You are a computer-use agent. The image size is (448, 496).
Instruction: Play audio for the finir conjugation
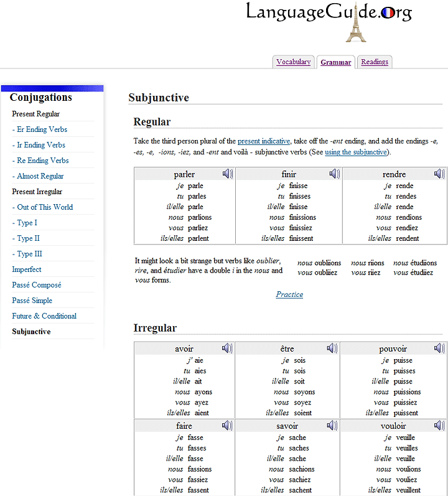335,174
